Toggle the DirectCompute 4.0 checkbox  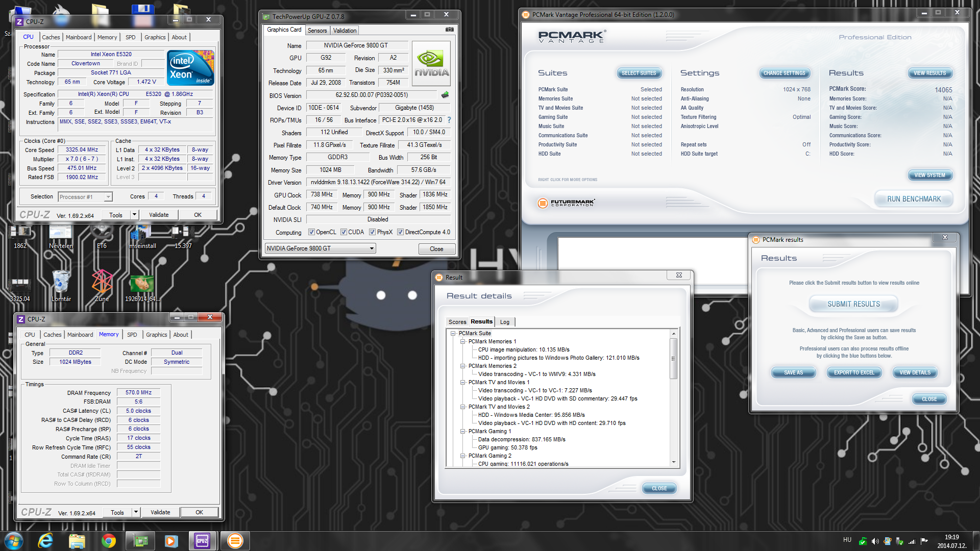pyautogui.click(x=400, y=232)
